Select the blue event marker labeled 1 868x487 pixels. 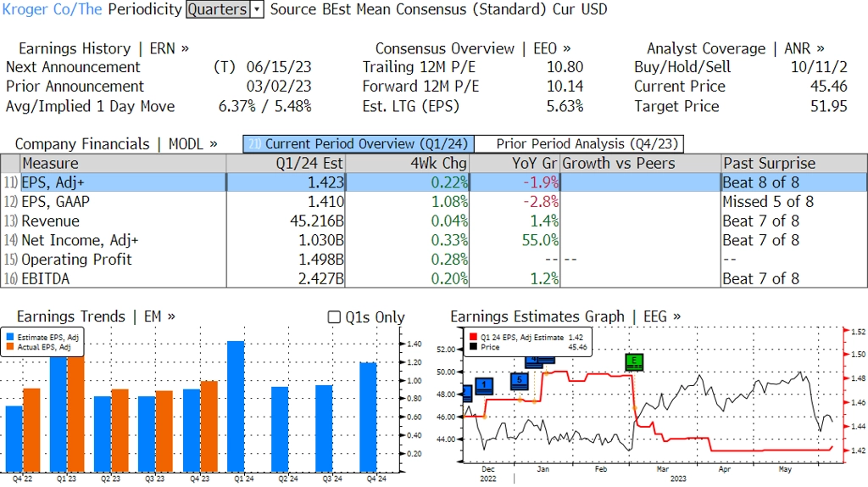point(484,384)
